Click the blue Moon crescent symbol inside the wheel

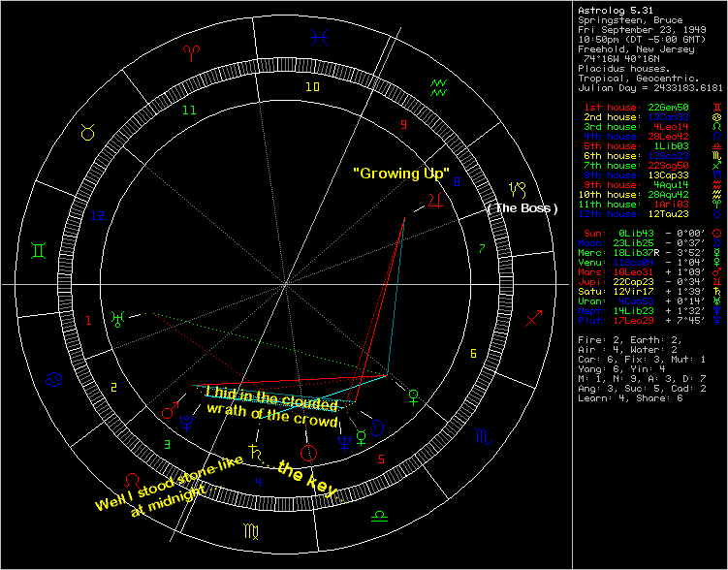378,427
